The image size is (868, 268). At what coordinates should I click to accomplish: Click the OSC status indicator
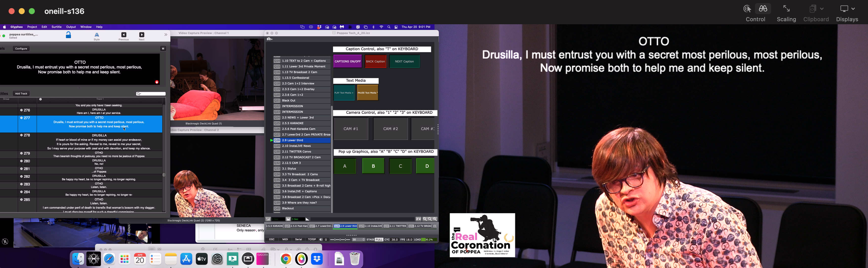pyautogui.click(x=272, y=240)
